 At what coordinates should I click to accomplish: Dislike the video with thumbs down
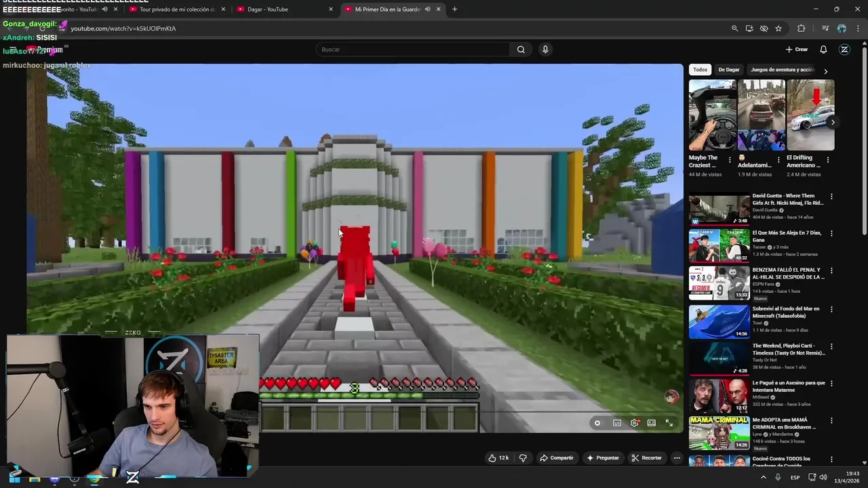tap(523, 458)
